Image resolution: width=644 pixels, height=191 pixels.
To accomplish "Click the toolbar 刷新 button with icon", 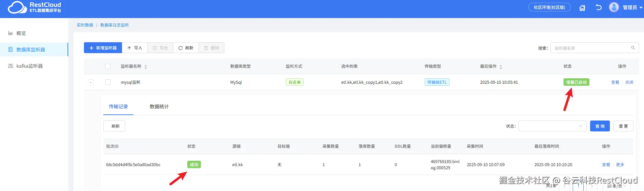I will 186,48.
